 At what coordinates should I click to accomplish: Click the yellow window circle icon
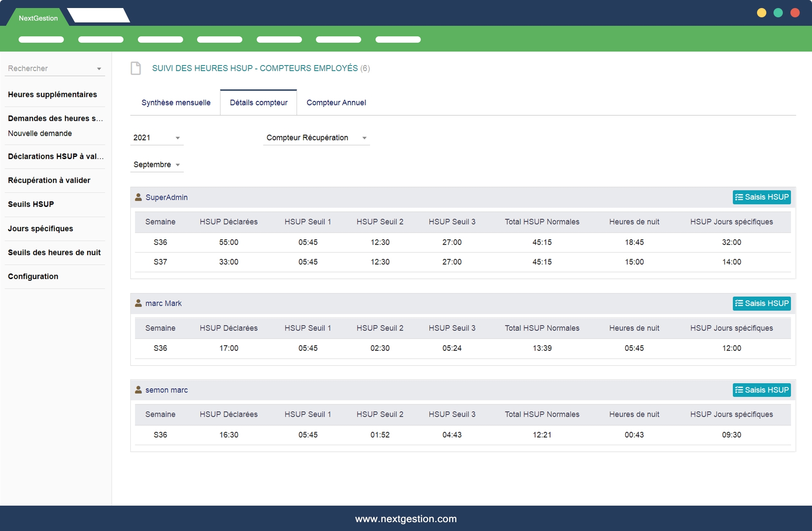tap(761, 13)
